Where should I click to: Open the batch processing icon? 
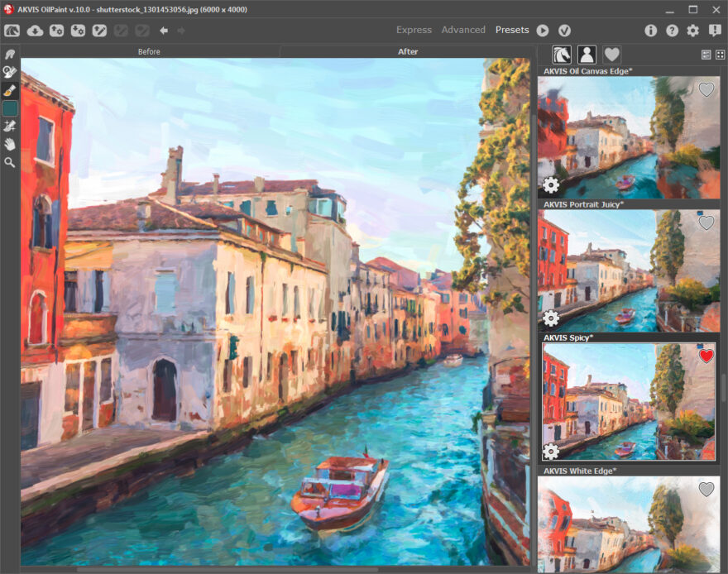[78, 31]
